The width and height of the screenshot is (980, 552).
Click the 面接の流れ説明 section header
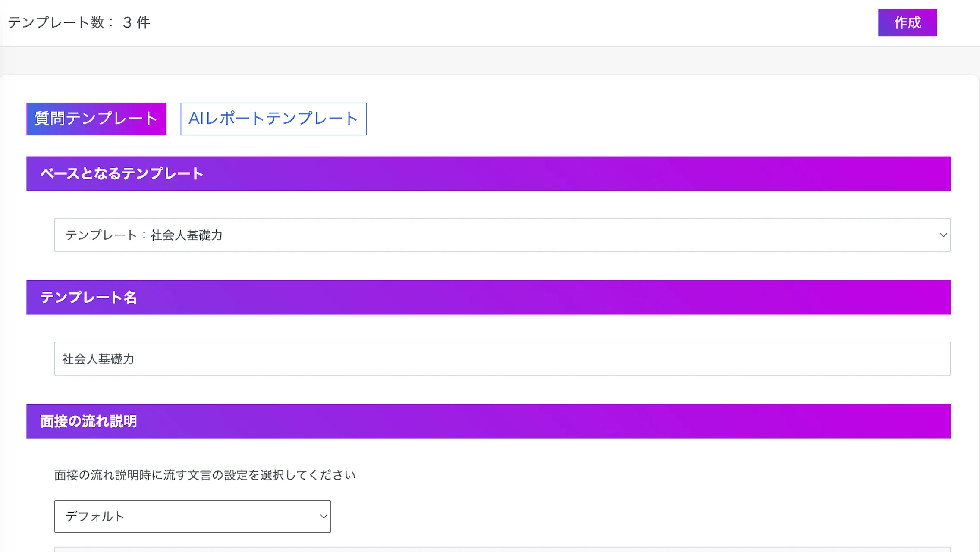pos(488,421)
